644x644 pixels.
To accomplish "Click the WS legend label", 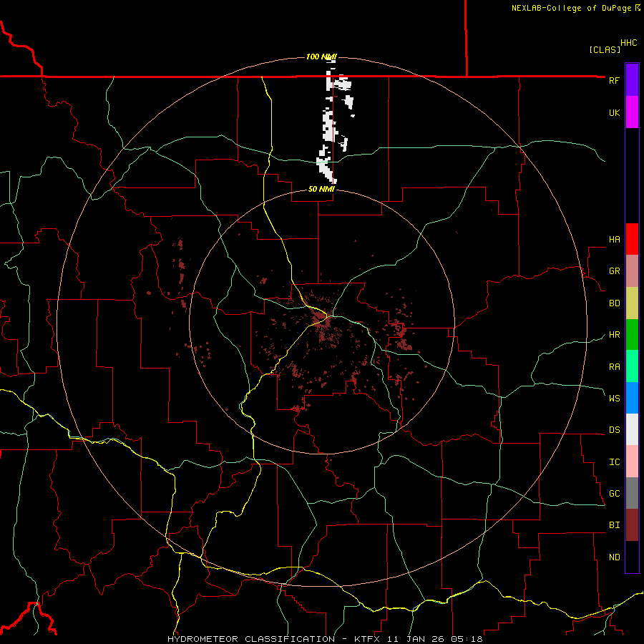I will [x=614, y=399].
